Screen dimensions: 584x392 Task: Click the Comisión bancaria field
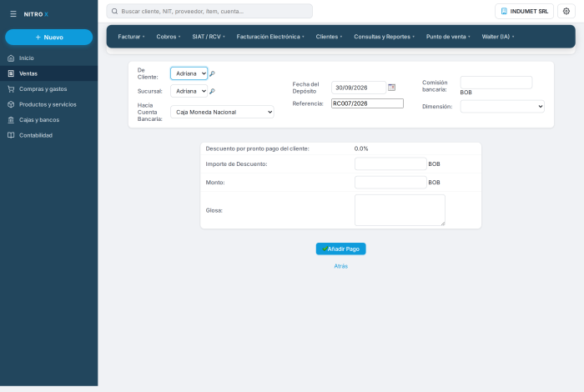[496, 83]
